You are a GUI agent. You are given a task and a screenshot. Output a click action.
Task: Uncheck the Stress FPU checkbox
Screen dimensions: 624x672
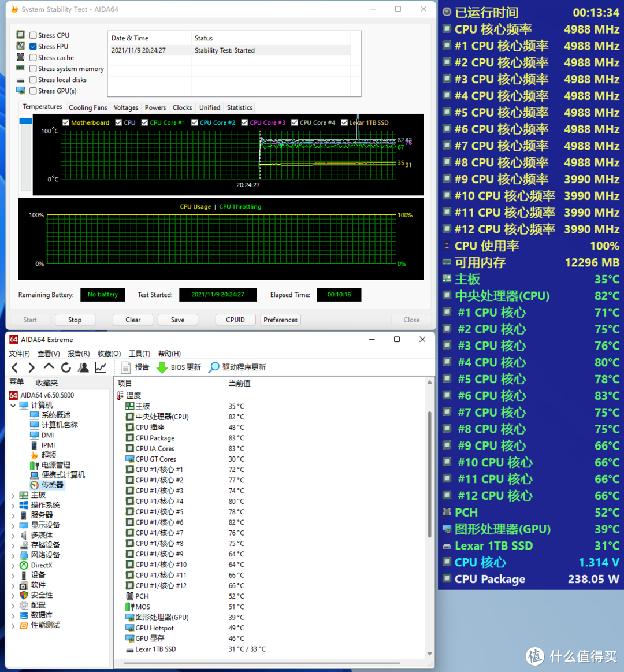[33, 47]
